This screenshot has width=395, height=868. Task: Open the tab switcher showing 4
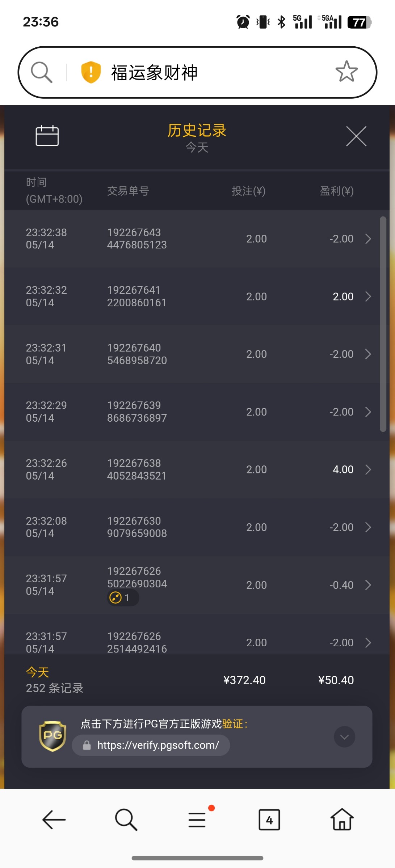269,820
